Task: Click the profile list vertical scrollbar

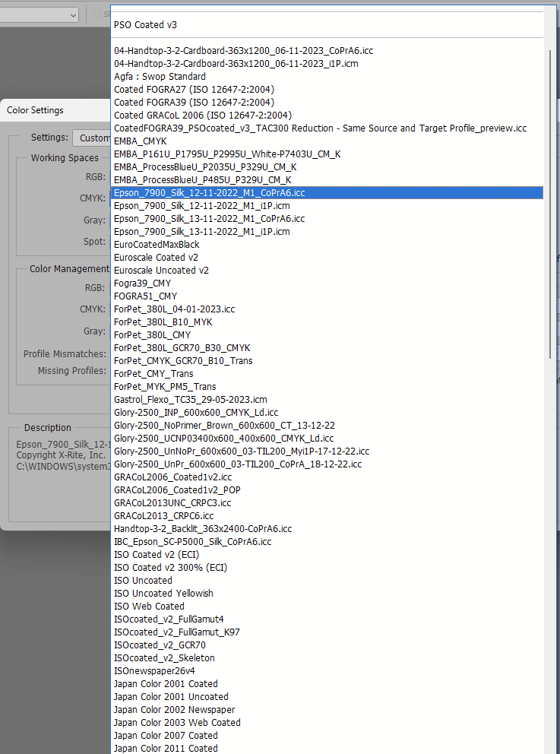Action: (x=550, y=204)
